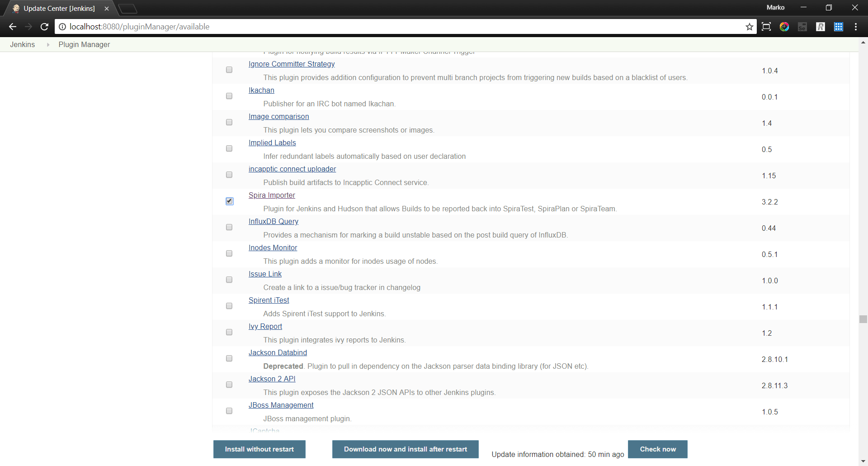
Task: Click the Marko profile name
Action: [x=775, y=7]
